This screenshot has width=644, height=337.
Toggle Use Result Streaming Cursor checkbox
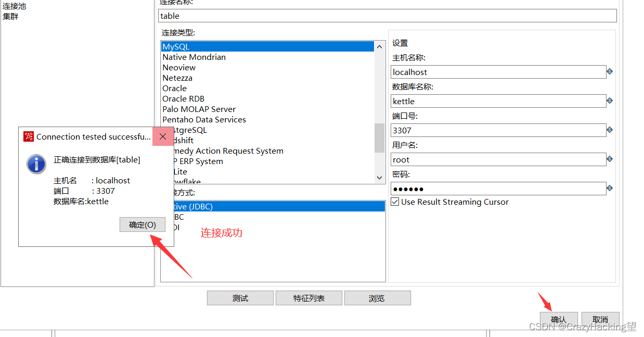(x=395, y=202)
